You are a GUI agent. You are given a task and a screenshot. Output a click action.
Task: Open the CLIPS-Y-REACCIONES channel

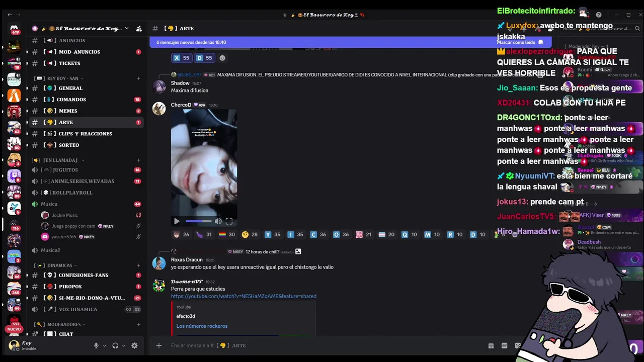tap(86, 134)
